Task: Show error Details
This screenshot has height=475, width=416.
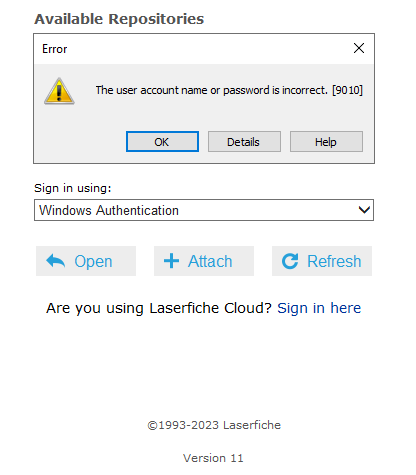Action: pyautogui.click(x=244, y=142)
